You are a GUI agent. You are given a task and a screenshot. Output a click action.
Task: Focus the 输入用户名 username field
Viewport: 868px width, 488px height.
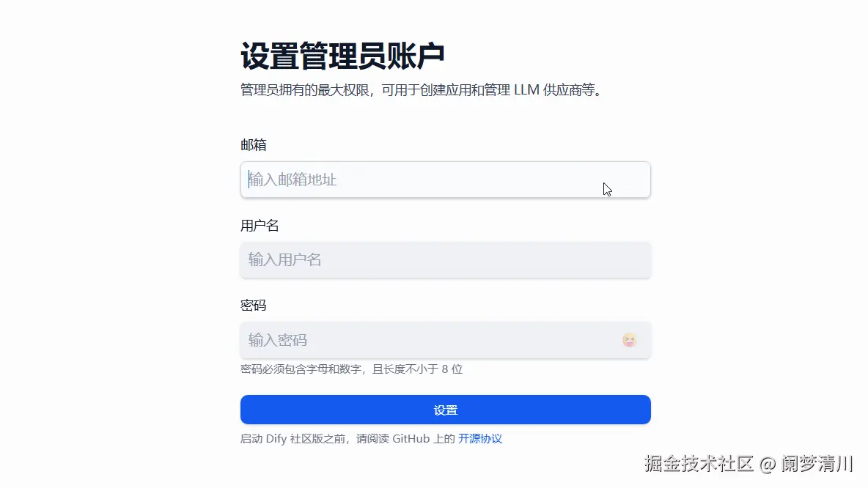[x=445, y=259]
